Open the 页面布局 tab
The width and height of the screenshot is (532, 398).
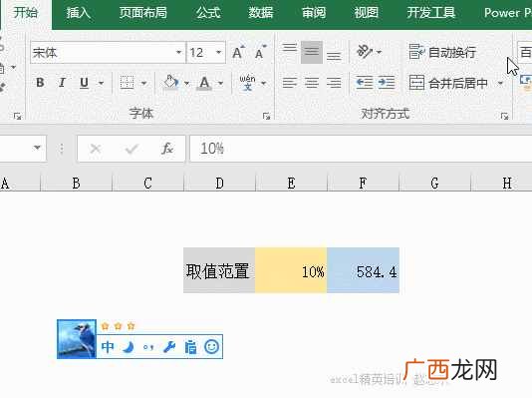142,13
